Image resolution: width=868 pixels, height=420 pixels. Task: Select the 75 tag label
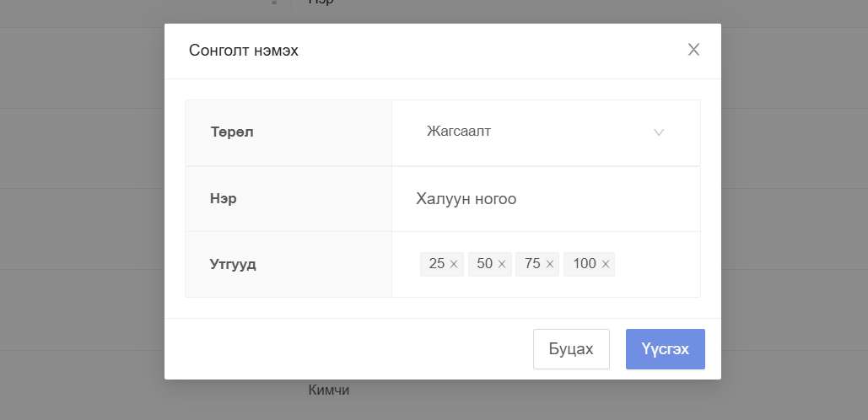pyautogui.click(x=532, y=264)
